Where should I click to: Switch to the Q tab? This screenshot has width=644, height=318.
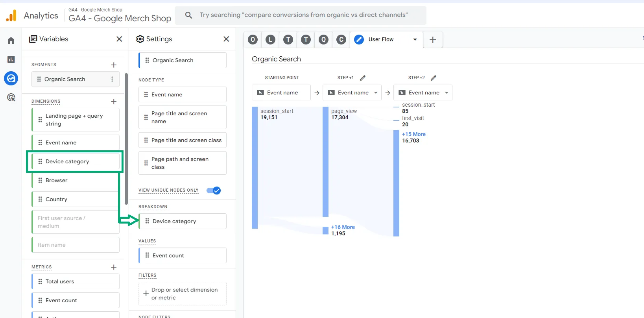324,39
